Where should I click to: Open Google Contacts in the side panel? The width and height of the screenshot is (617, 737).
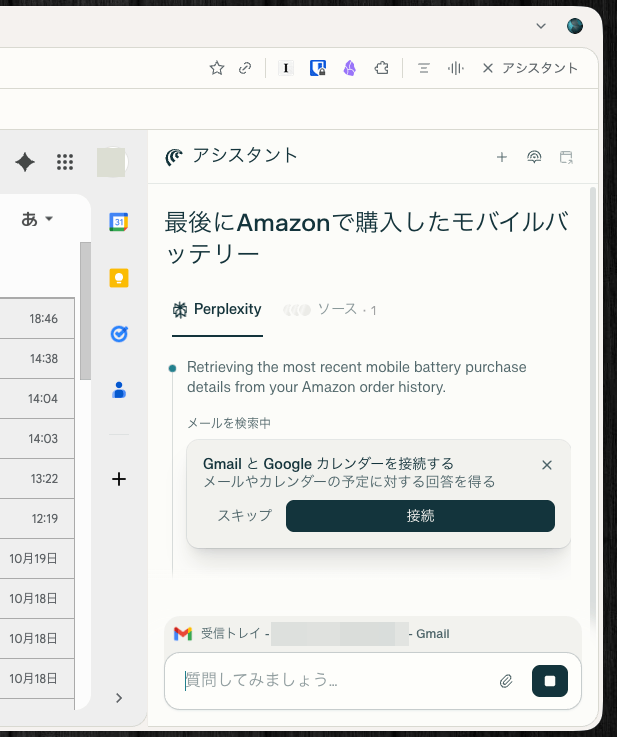118,390
